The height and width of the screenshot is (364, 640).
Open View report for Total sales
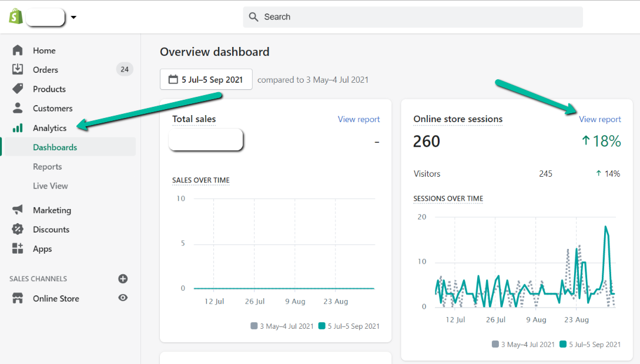pyautogui.click(x=358, y=119)
